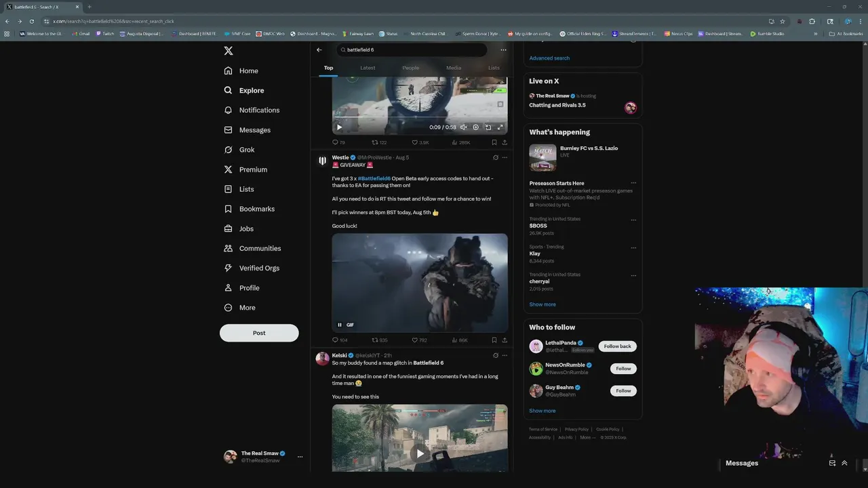This screenshot has height=488, width=868.
Task: Compose new message in Messages drawer
Action: tap(832, 463)
